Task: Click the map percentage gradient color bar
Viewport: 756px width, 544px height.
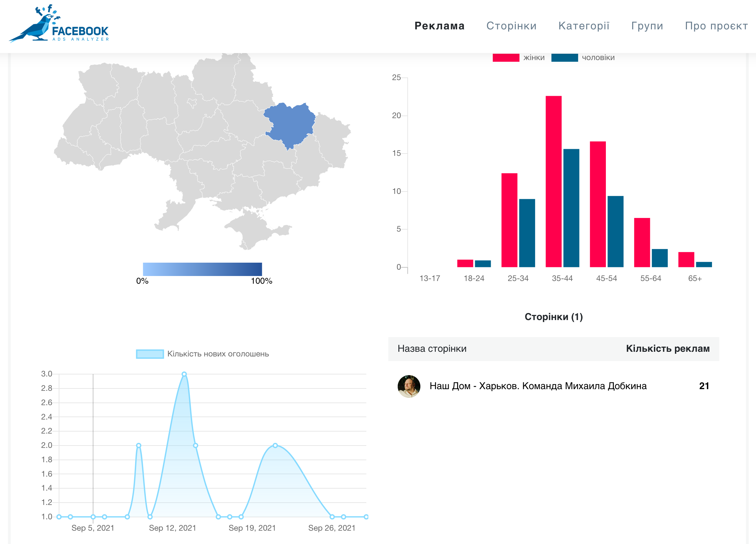Action: click(x=202, y=269)
